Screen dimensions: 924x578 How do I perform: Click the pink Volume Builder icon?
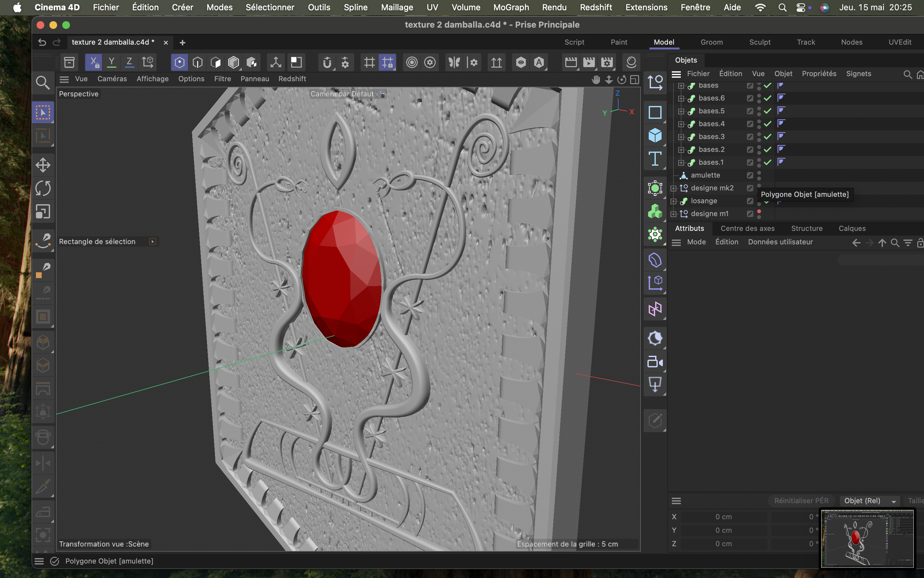655,309
